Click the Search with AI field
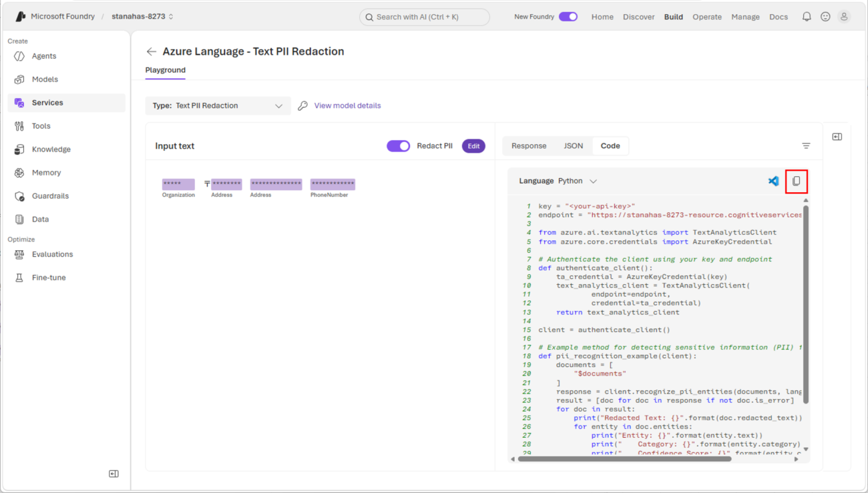 [x=425, y=17]
